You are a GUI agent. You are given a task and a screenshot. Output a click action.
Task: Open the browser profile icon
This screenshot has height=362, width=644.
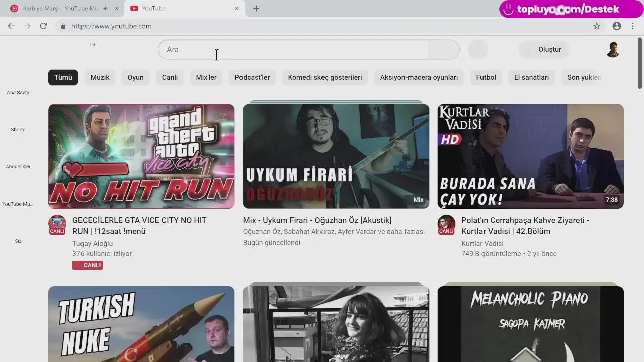617,26
